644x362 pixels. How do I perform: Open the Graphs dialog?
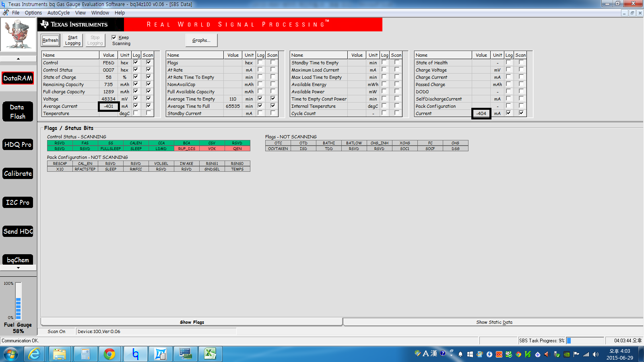[x=201, y=40]
